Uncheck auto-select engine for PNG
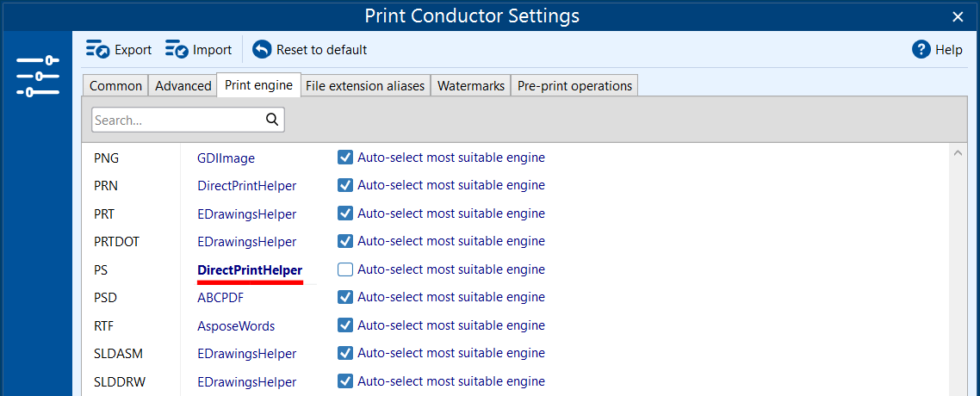 (x=345, y=158)
